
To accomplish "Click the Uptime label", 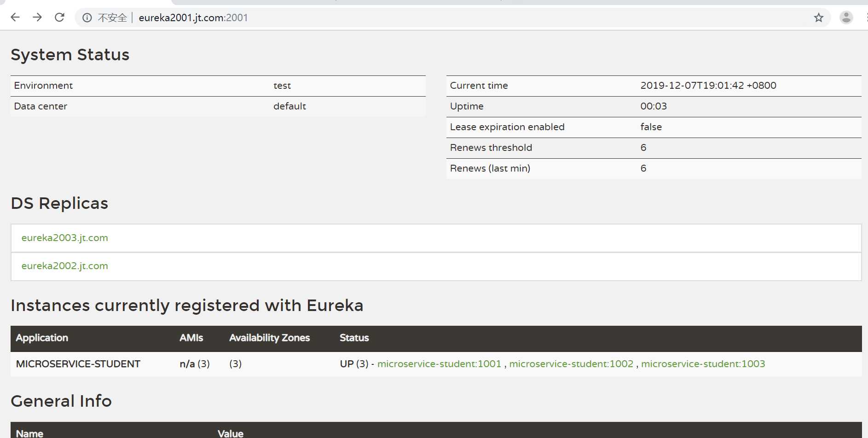I will click(467, 106).
